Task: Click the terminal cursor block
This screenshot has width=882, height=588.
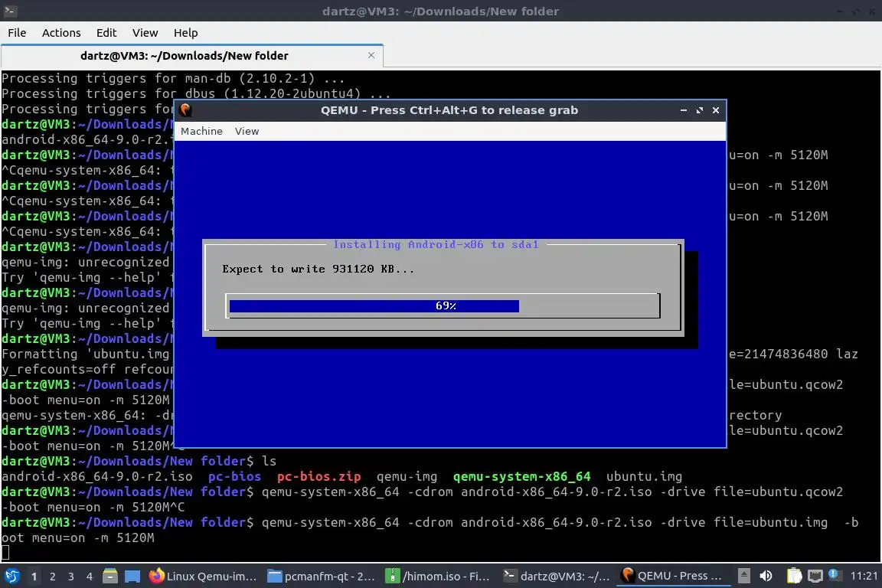Action: pyautogui.click(x=5, y=553)
